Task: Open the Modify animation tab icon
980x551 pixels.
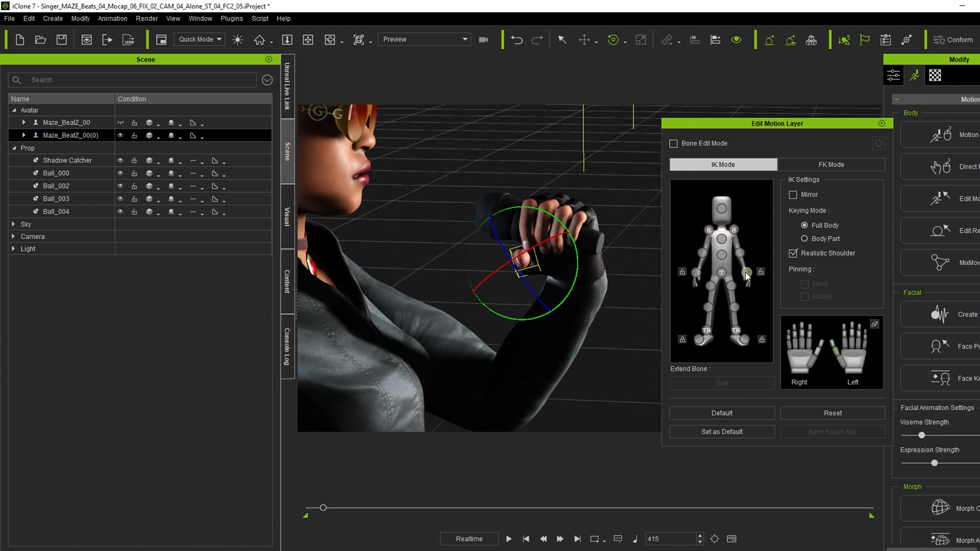Action: click(914, 76)
